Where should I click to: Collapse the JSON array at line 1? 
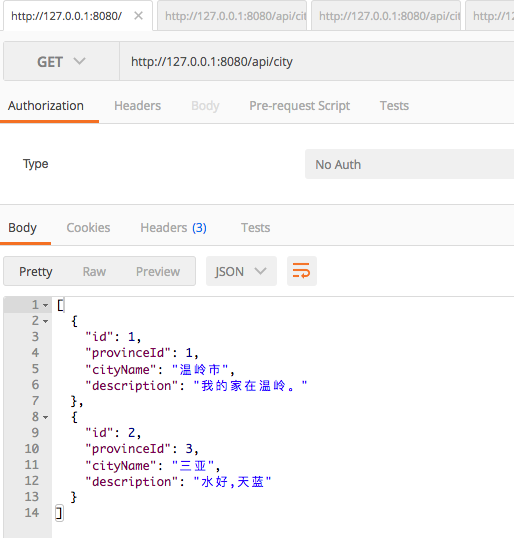pyautogui.click(x=46, y=305)
